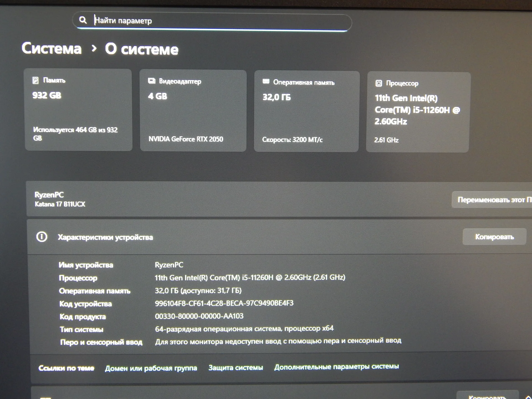The image size is (532, 399).
Task: Click the 32,0 ГБ (доступно: 31,7 ГБ) value
Action: [198, 291]
